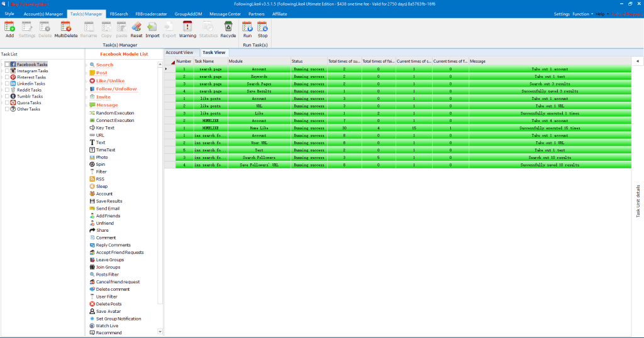Open the Recycle bin icon
Image resolution: width=644 pixels, height=338 pixels.
(228, 29)
